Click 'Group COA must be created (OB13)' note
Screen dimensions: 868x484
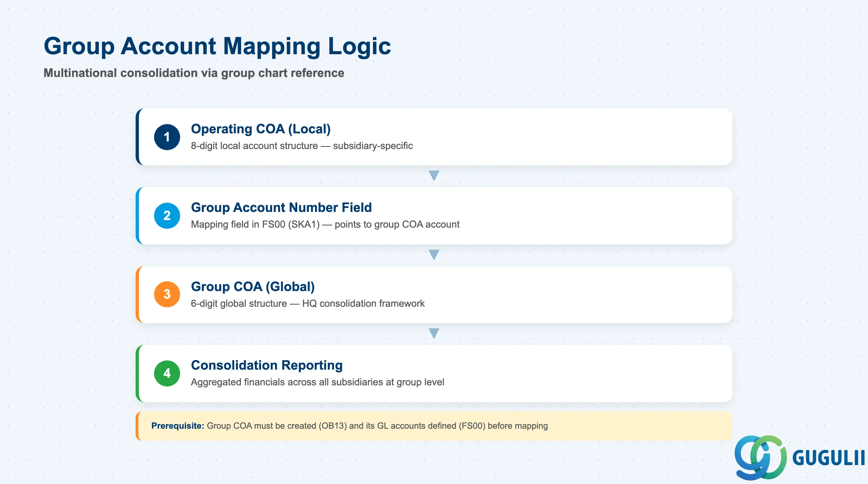point(377,426)
